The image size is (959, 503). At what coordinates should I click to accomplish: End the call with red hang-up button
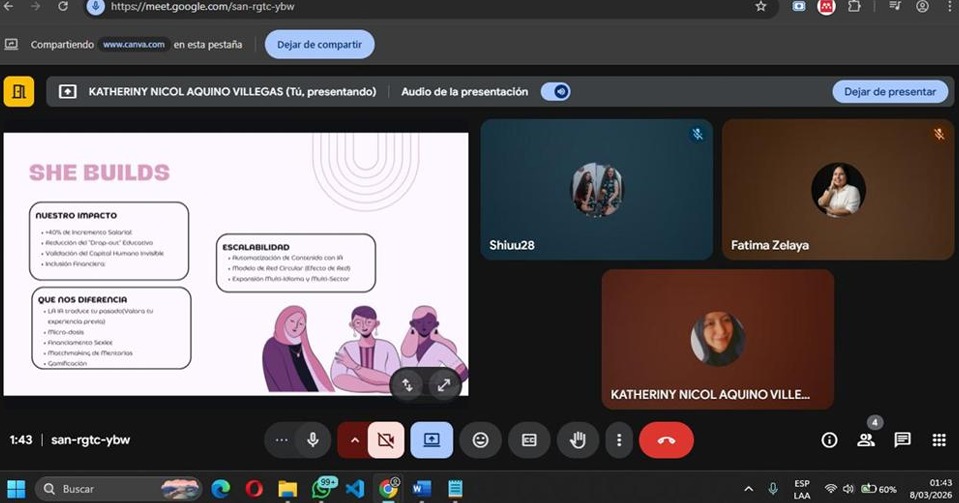click(x=667, y=440)
